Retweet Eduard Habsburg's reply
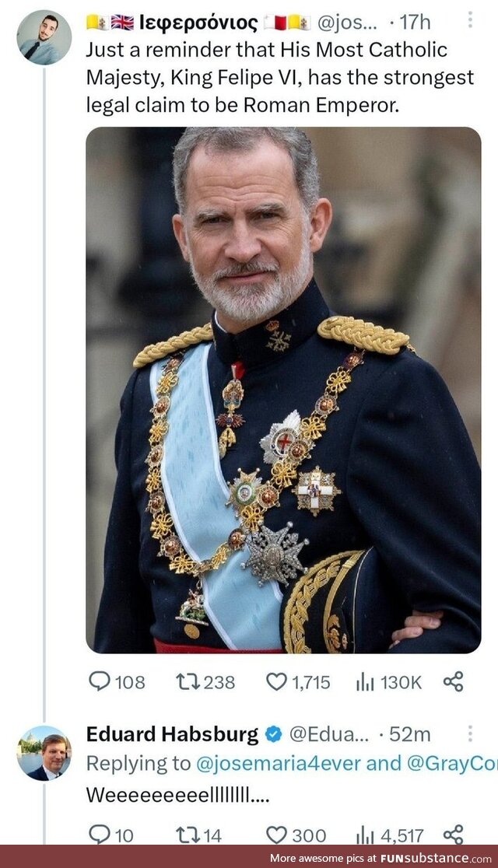The image size is (498, 868). point(188,835)
